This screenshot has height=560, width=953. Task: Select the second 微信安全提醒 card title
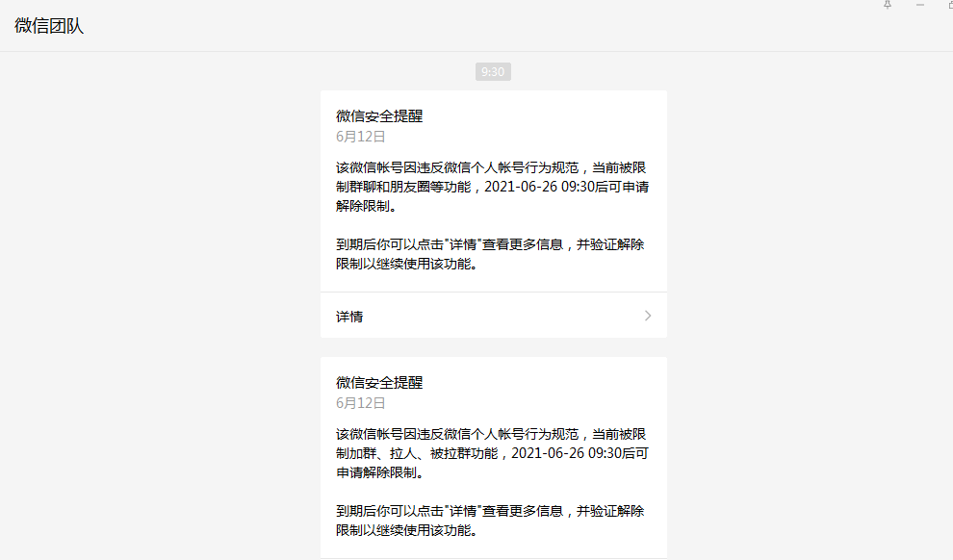point(379,383)
